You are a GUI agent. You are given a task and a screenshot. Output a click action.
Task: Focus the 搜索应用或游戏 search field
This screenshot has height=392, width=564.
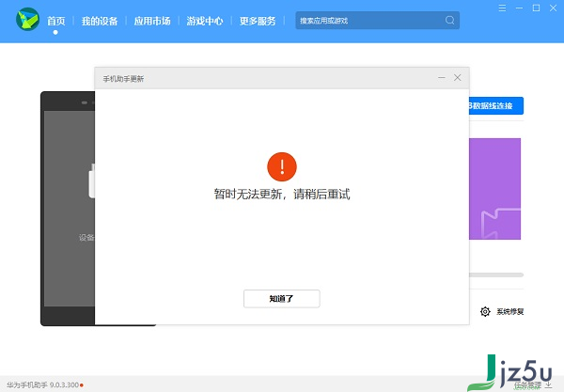(377, 20)
